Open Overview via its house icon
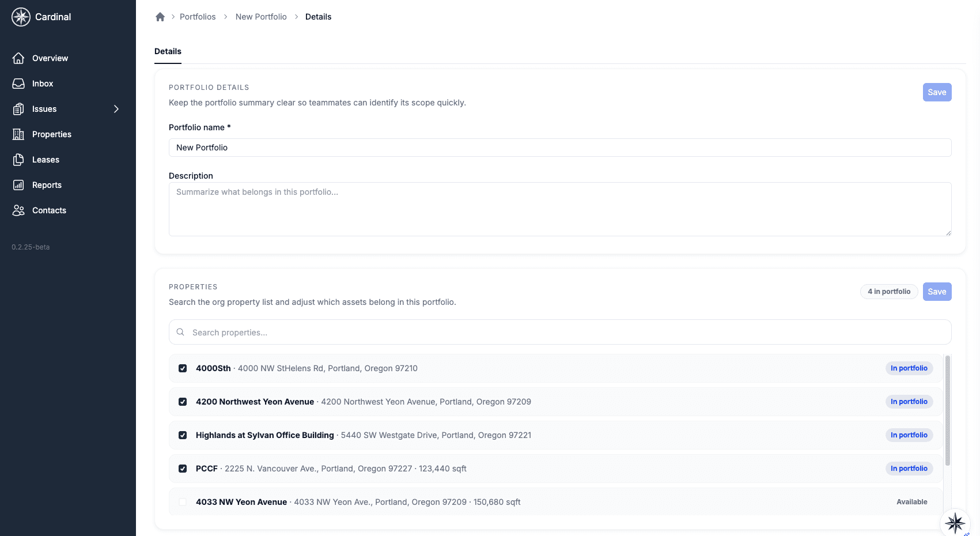 pyautogui.click(x=18, y=58)
